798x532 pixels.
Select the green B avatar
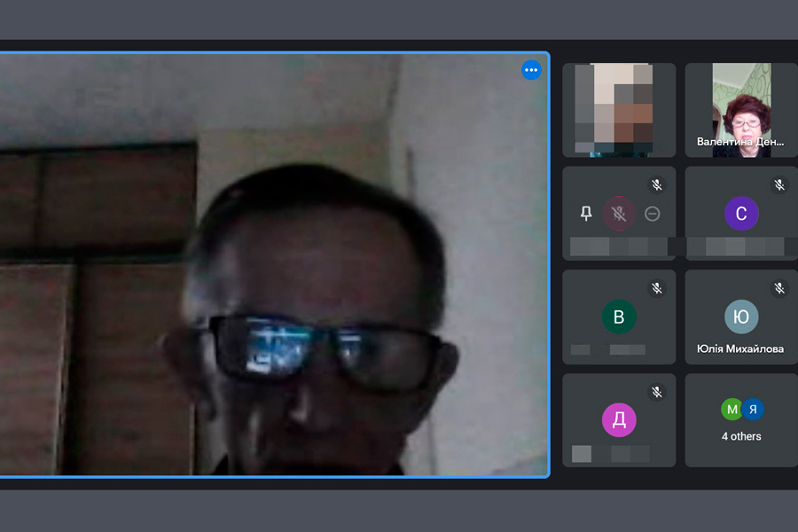pos(619,317)
